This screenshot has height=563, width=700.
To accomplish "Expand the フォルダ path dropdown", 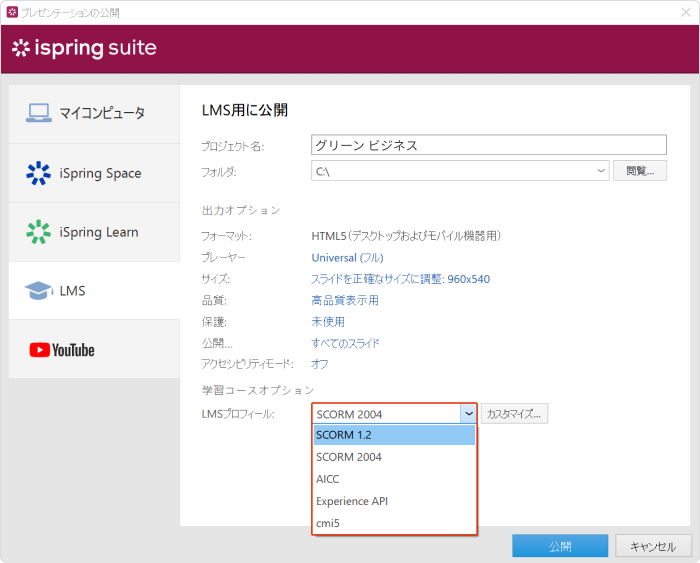I will pyautogui.click(x=601, y=171).
